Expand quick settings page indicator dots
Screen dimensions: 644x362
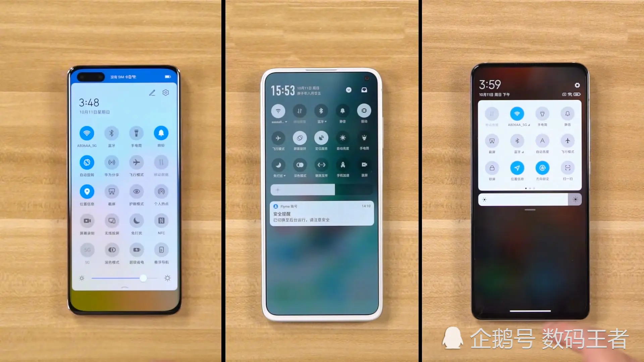click(x=529, y=188)
